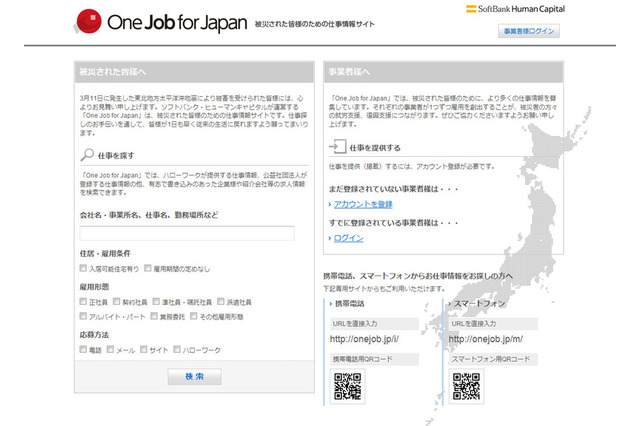Click the スマートフォン用QRコード image
Viewport: 640px width, 426px height.
tap(466, 386)
